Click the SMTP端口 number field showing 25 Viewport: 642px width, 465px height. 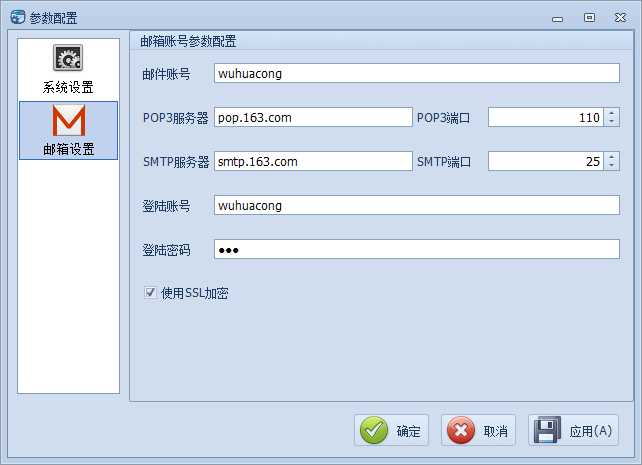click(x=546, y=161)
